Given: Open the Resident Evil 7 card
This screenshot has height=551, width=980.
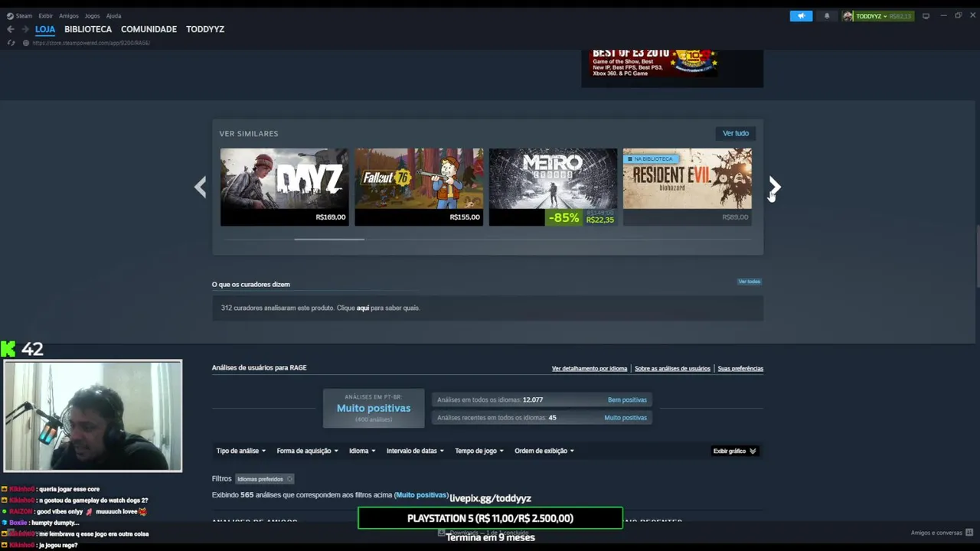Looking at the screenshot, I should [x=688, y=187].
